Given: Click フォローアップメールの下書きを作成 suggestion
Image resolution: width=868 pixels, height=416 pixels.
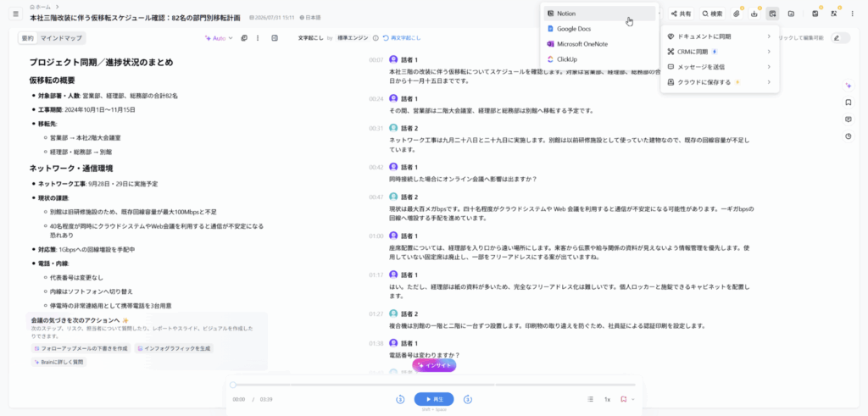Looking at the screenshot, I should click(81, 348).
